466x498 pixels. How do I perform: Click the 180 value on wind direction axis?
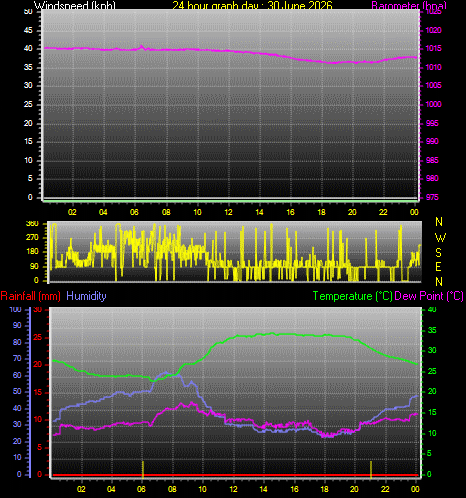click(32, 252)
